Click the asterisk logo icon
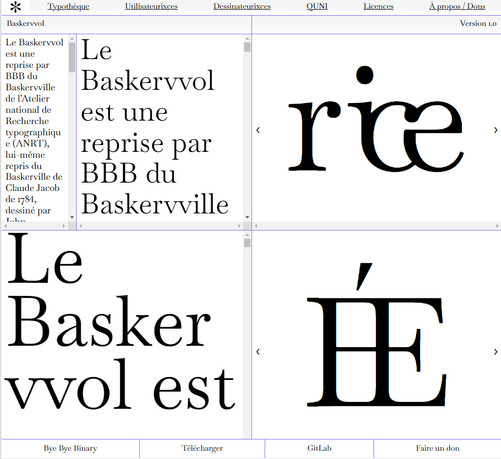The width and height of the screenshot is (501, 459). pyautogui.click(x=15, y=7)
